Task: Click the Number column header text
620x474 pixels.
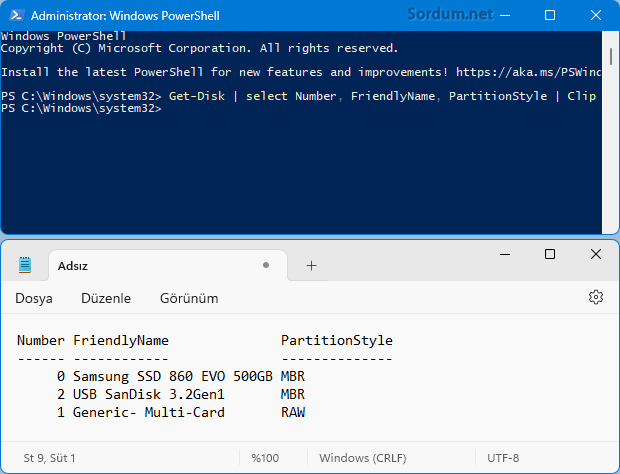Action: tap(41, 340)
